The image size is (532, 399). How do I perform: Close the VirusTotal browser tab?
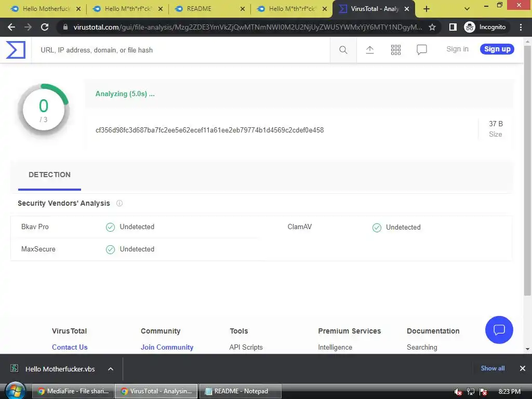click(407, 9)
